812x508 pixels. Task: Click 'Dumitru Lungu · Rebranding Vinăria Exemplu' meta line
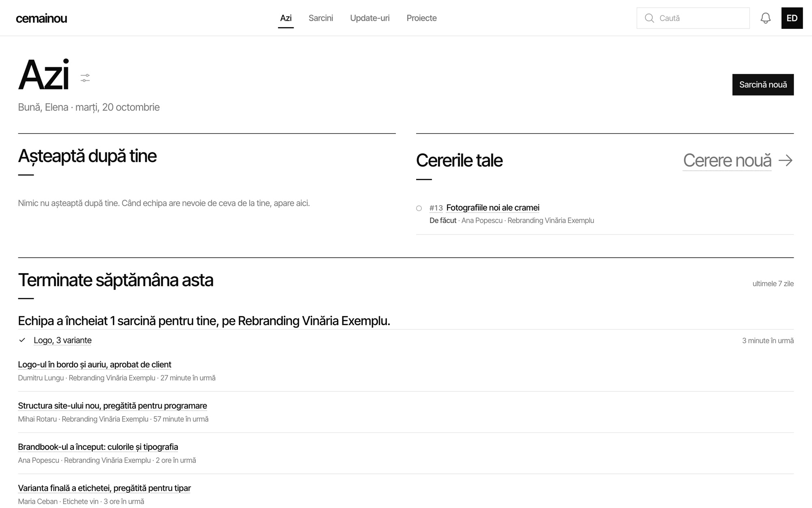tap(117, 378)
